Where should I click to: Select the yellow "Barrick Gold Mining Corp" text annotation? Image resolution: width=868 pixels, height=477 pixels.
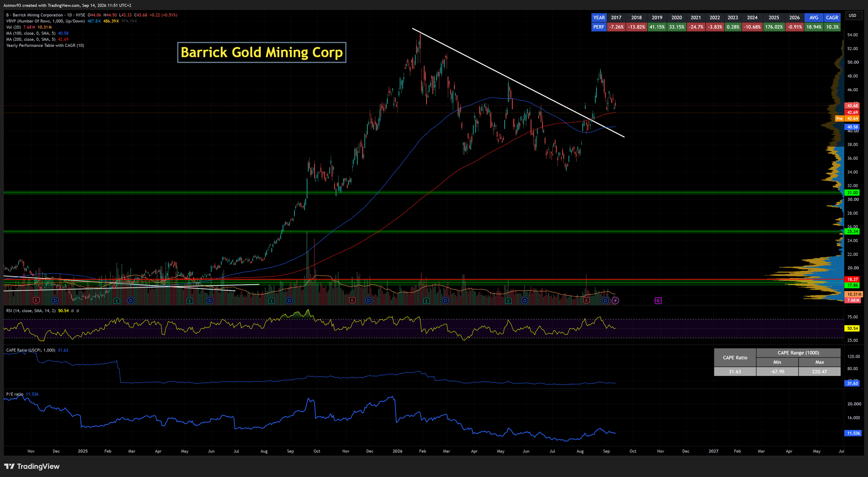(x=262, y=52)
